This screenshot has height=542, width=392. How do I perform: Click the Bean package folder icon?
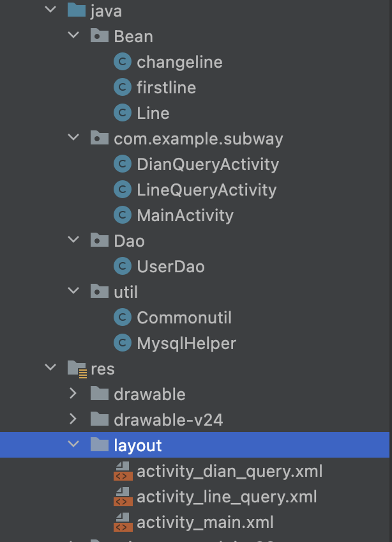tap(99, 36)
